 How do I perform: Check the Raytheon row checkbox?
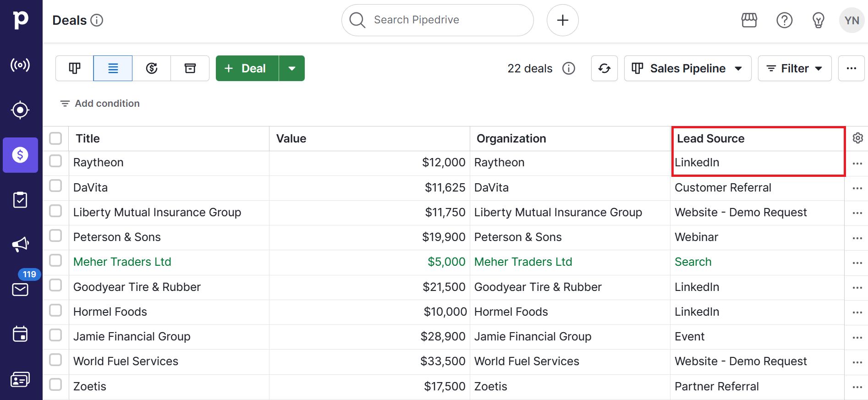[55, 161]
